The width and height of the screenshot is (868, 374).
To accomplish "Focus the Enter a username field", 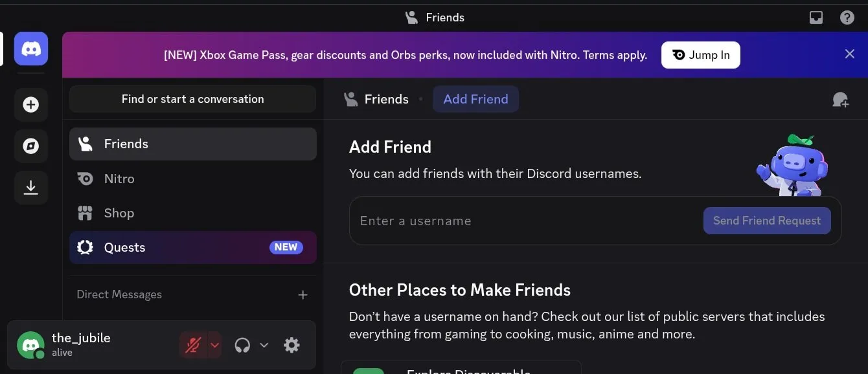I will tap(526, 221).
